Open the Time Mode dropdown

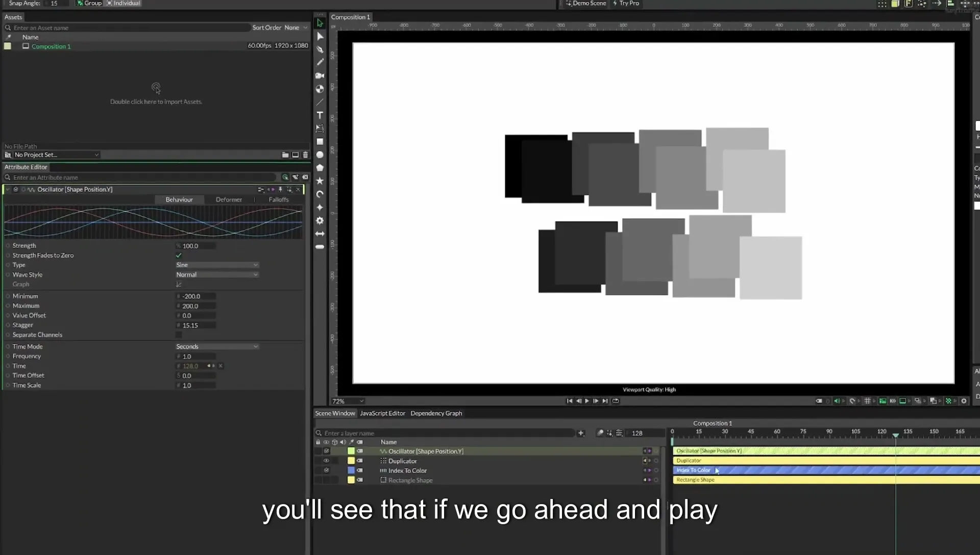[x=217, y=347]
